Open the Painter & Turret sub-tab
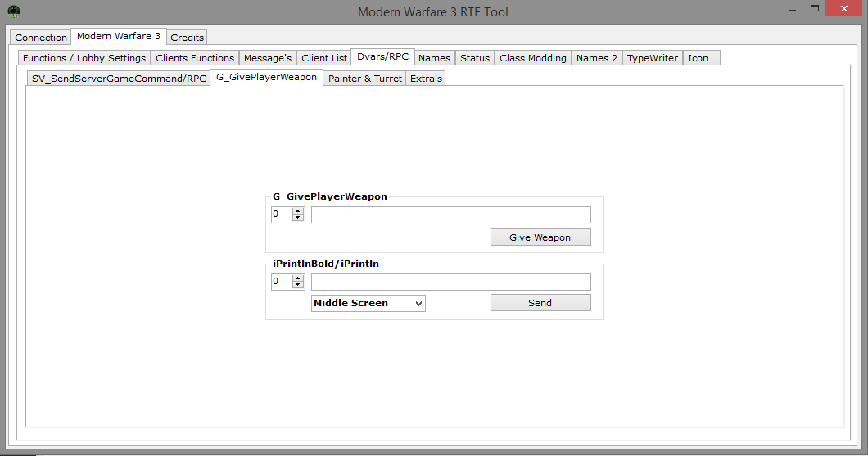This screenshot has width=868, height=456. point(364,79)
